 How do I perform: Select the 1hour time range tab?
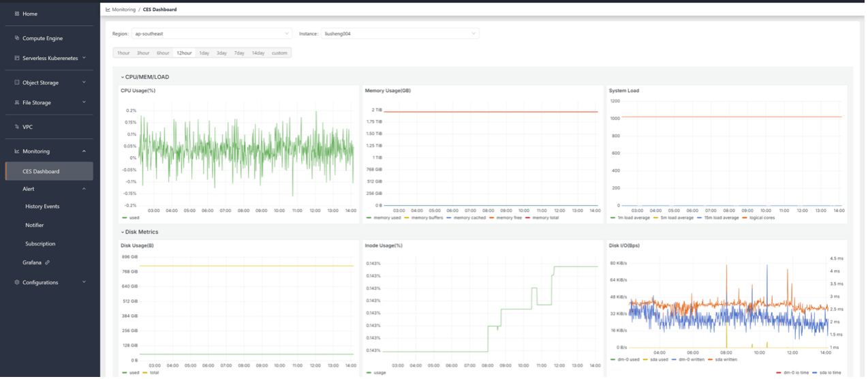123,53
